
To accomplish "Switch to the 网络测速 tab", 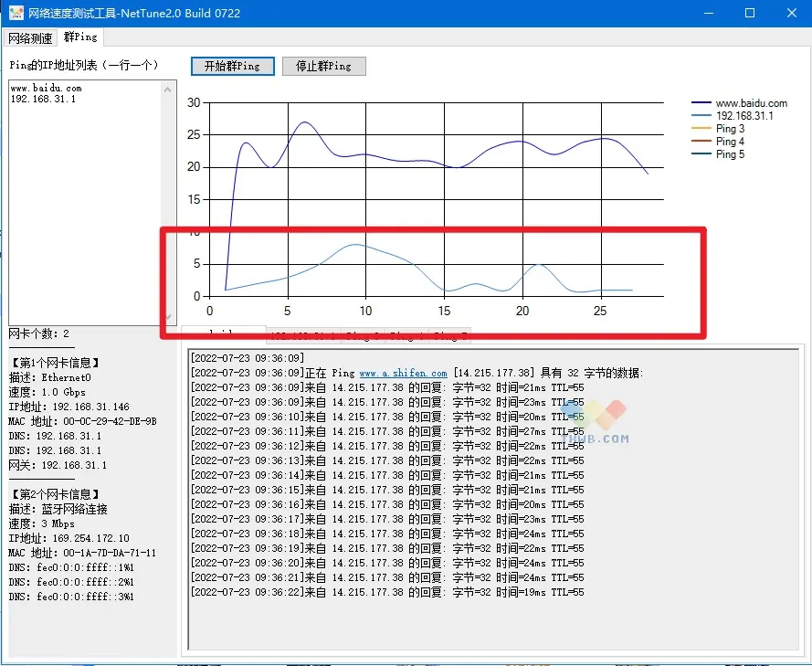I will 30,37.
